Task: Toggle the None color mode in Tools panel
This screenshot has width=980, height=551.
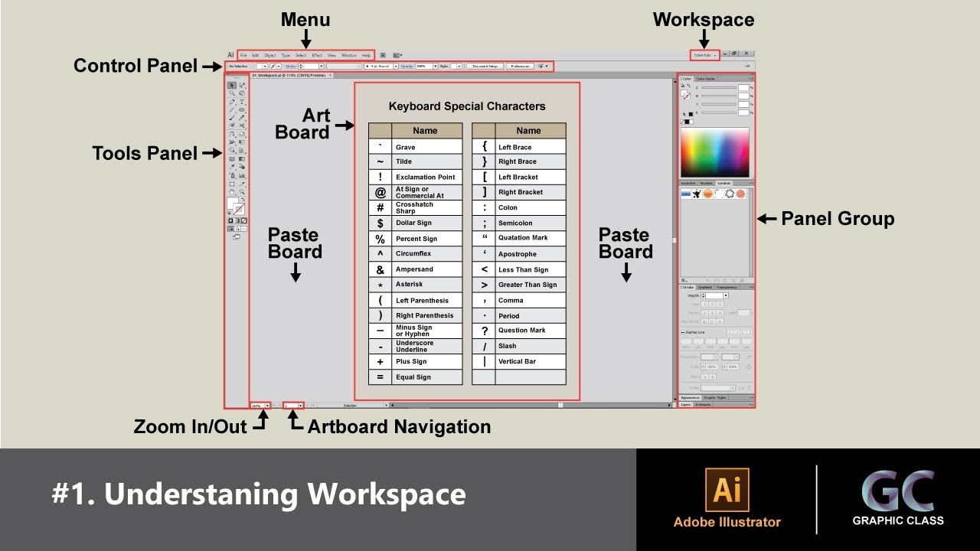Action: (244, 220)
